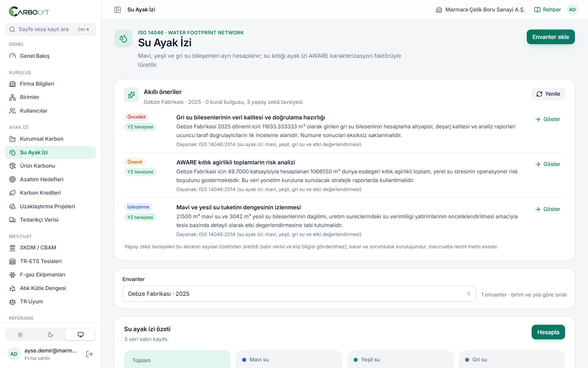Click the Envanter ekle button
Viewport: 588px width, 368px height.
tap(551, 37)
